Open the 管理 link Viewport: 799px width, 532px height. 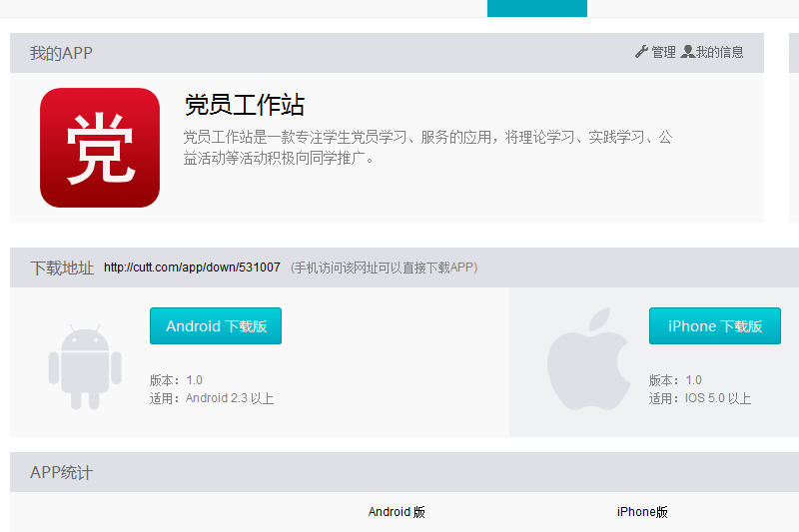coord(663,52)
